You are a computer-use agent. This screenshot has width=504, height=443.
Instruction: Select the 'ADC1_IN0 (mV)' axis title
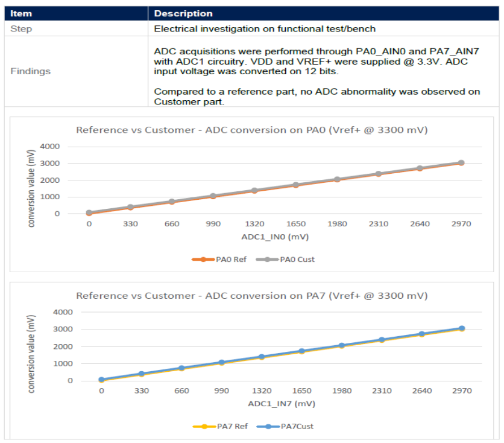point(275,237)
